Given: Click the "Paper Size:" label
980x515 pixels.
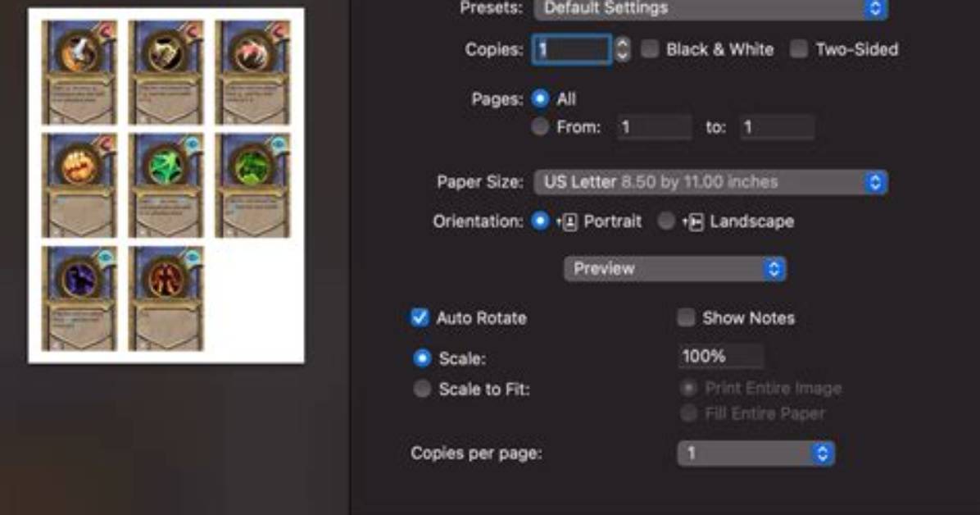Looking at the screenshot, I should (x=480, y=182).
